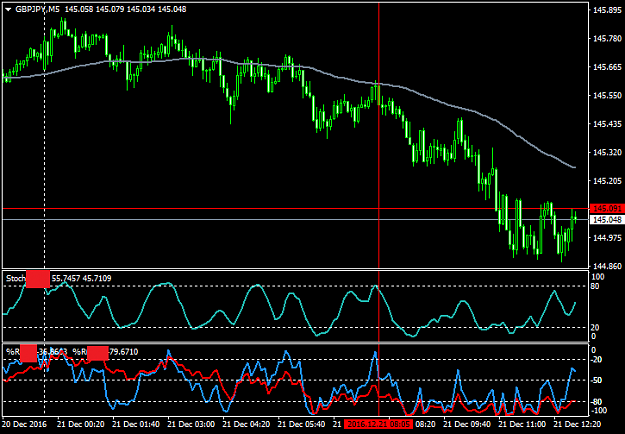Viewport: 625px width, 434px height.
Task: Click the 144.975 price scale label
Action: click(605, 238)
